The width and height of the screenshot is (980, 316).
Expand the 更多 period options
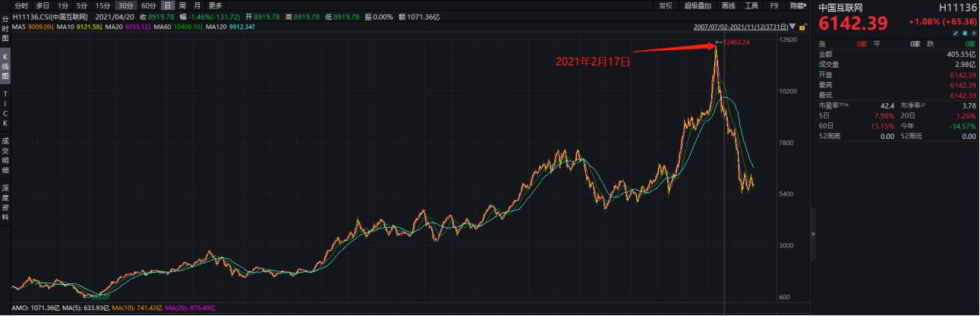(215, 5)
